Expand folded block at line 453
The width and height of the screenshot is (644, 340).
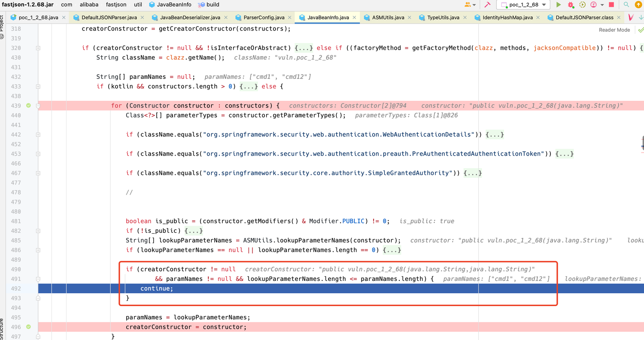click(x=38, y=154)
